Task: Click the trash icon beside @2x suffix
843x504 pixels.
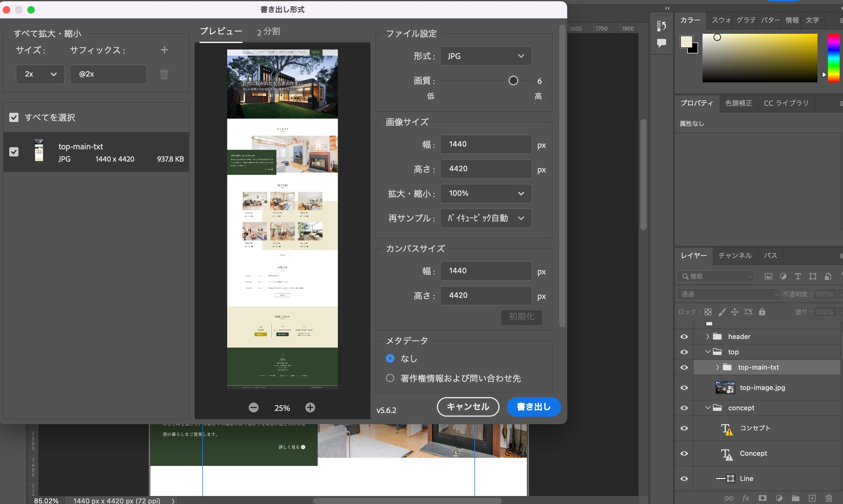Action: 164,74
